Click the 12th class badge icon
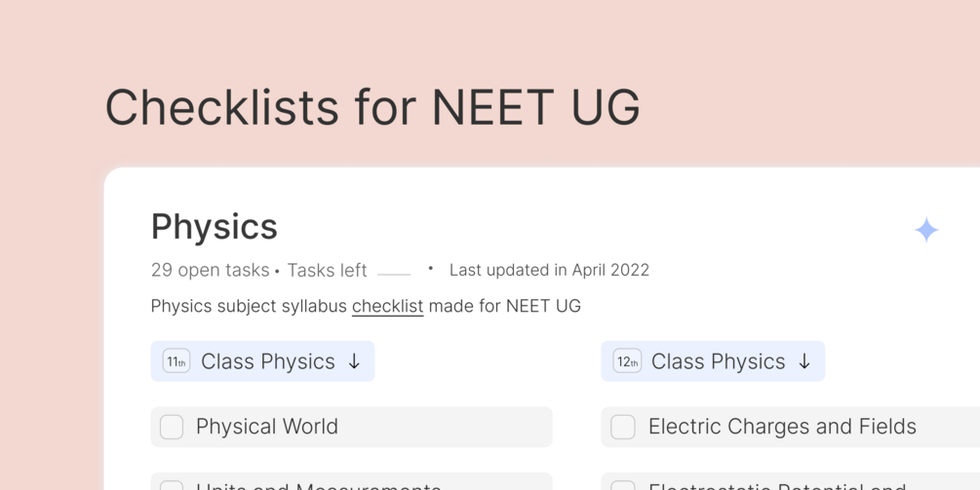Image resolution: width=980 pixels, height=490 pixels. point(627,361)
